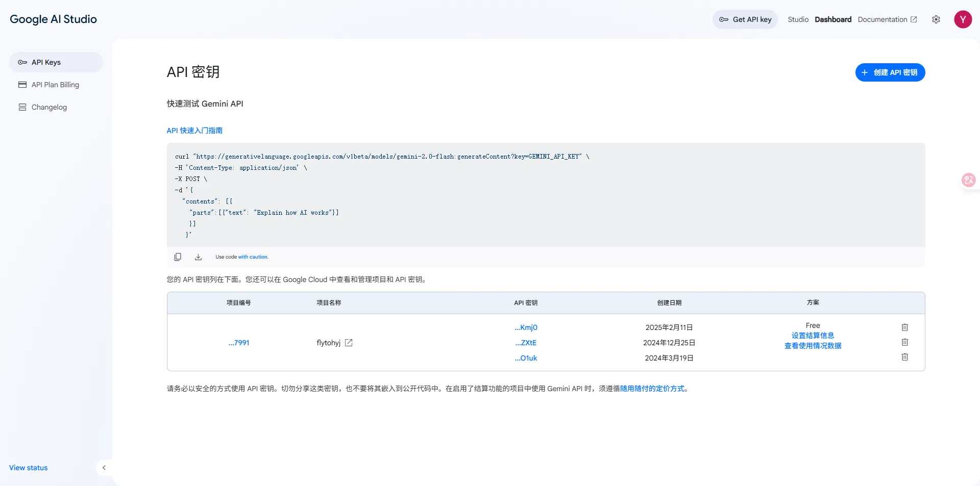
Task: Open the account avatar menu
Action: click(x=963, y=19)
